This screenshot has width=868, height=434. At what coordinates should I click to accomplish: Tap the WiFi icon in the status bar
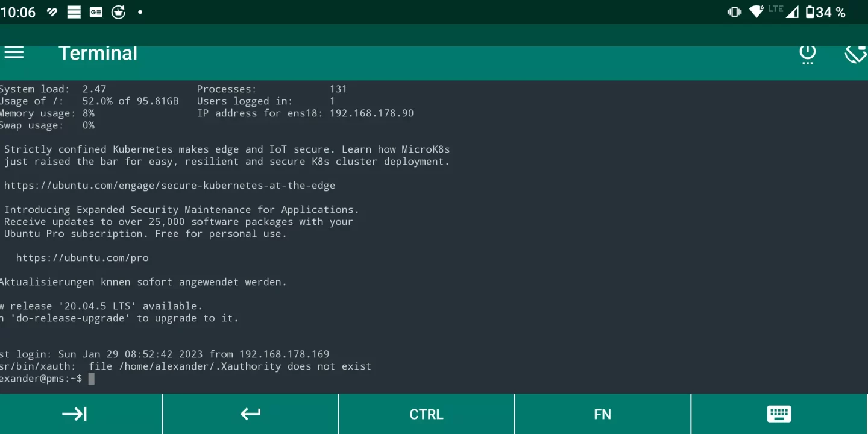tap(756, 11)
